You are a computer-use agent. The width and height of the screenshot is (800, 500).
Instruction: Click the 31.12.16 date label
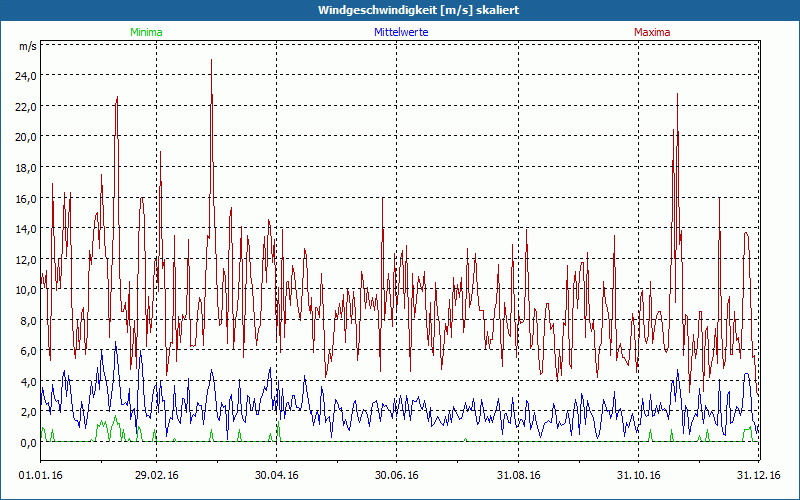coord(759,476)
